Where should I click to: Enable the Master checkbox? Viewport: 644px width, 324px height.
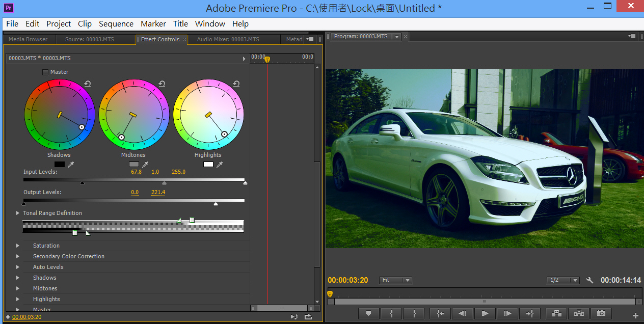[45, 72]
